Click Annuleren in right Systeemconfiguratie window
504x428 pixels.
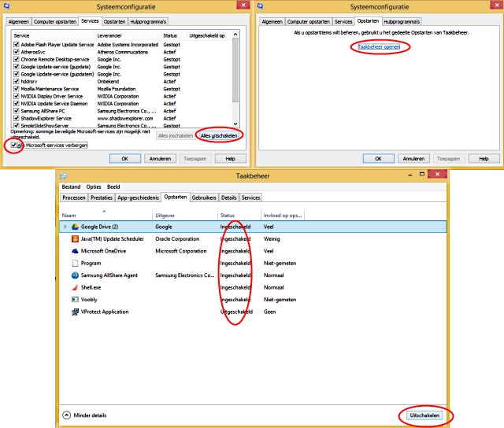coord(413,159)
